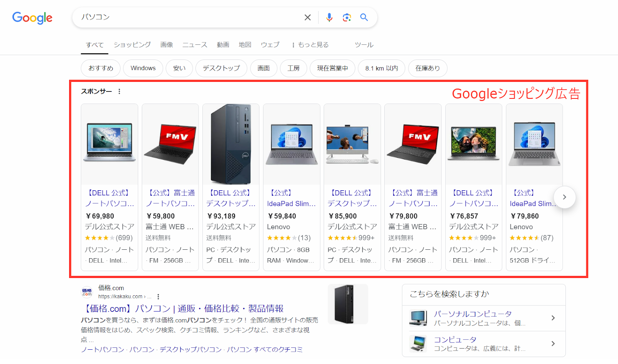Open the ツール options
Viewport: 618px width, 364px height.
point(364,45)
